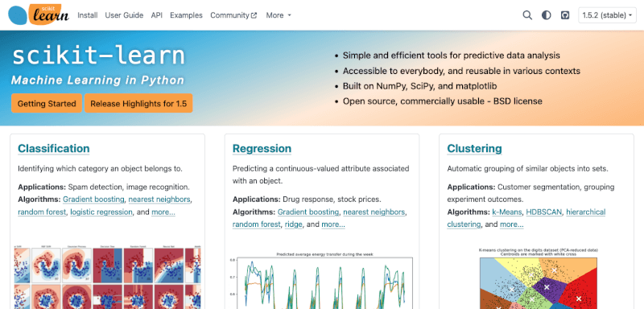Image resolution: width=644 pixels, height=309 pixels.
Task: Follow nearest neighbors link under Classification
Action: click(159, 200)
